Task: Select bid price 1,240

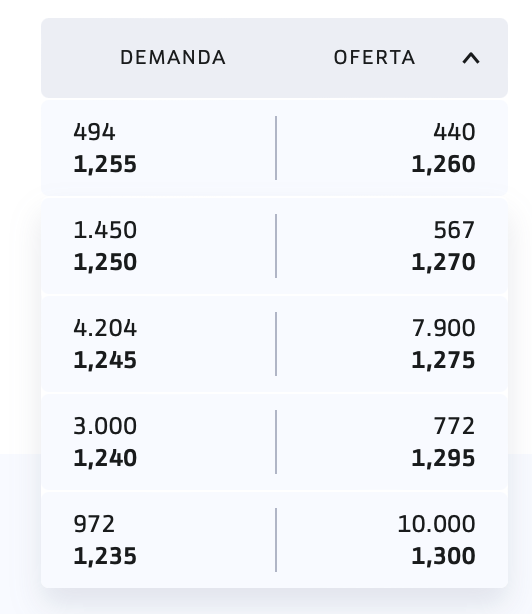Action: click(105, 458)
